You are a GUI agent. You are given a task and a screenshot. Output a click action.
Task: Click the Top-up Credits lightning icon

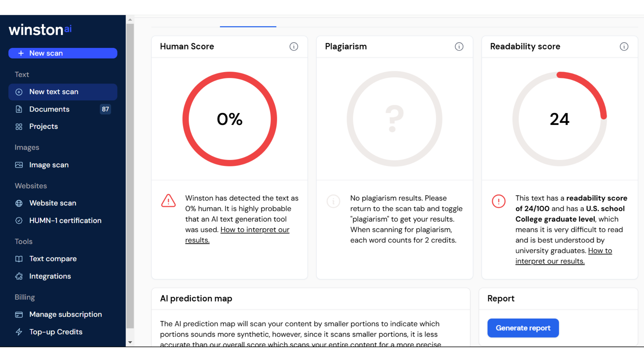(x=19, y=332)
